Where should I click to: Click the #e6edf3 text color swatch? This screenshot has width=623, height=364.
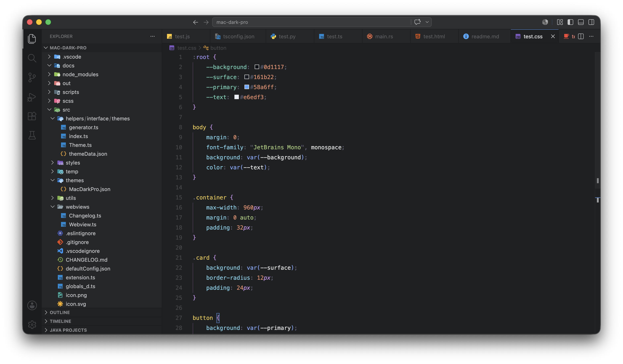click(x=237, y=97)
